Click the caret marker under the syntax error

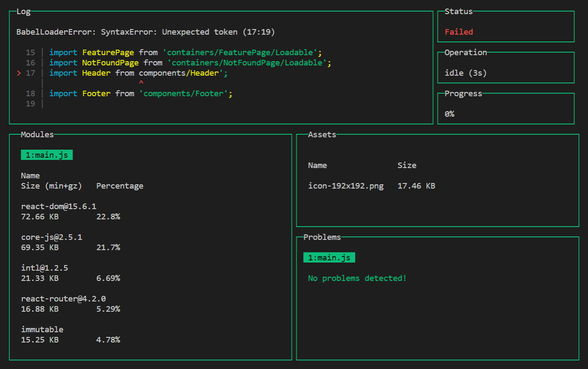click(x=141, y=82)
